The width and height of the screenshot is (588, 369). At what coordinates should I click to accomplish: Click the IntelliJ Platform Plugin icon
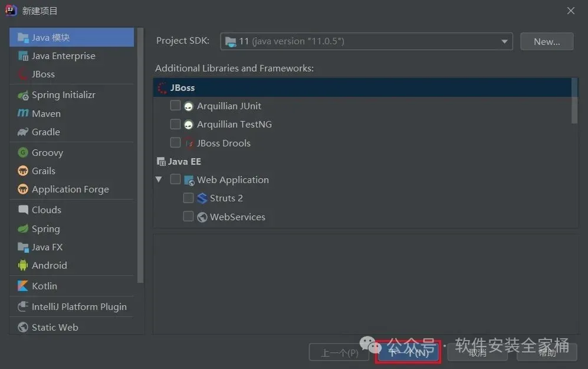(x=23, y=306)
